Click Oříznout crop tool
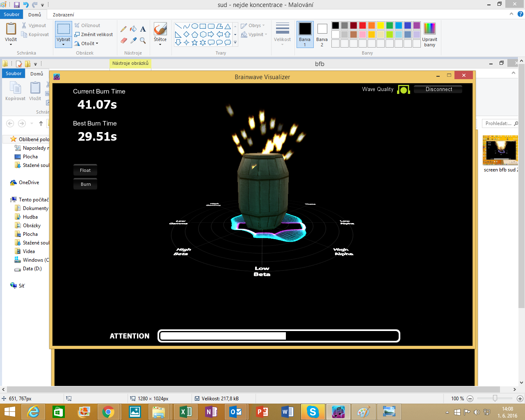The width and height of the screenshot is (525, 420). tap(87, 25)
